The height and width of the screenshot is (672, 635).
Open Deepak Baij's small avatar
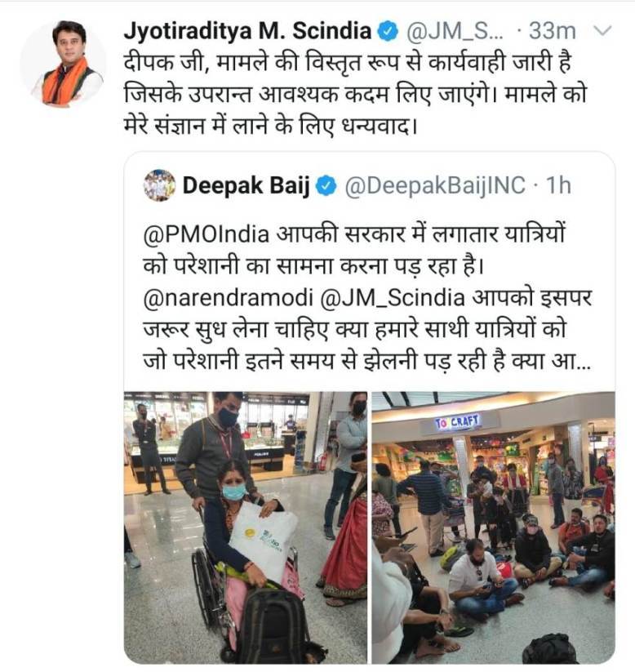click(x=159, y=185)
